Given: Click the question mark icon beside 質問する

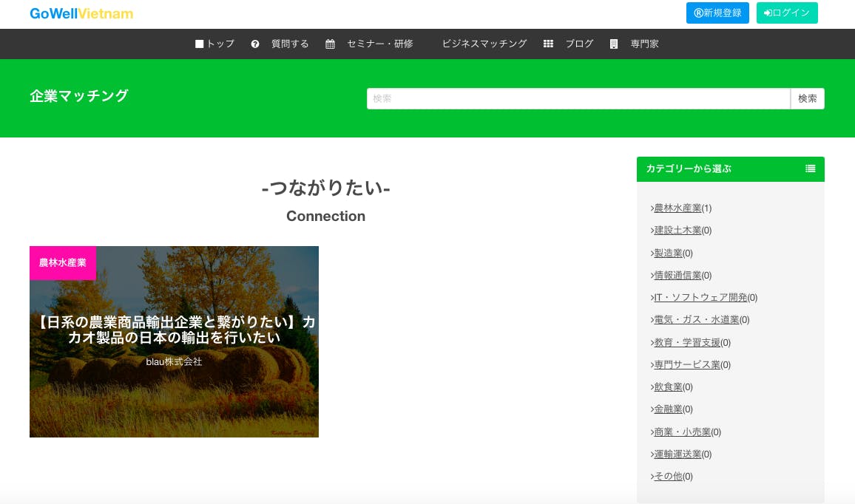Looking at the screenshot, I should coord(255,44).
